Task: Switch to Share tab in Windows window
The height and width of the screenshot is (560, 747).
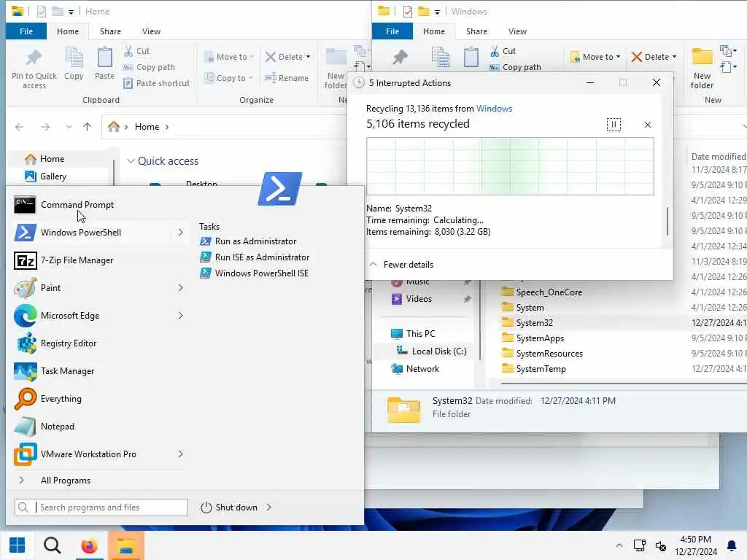Action: (x=476, y=31)
